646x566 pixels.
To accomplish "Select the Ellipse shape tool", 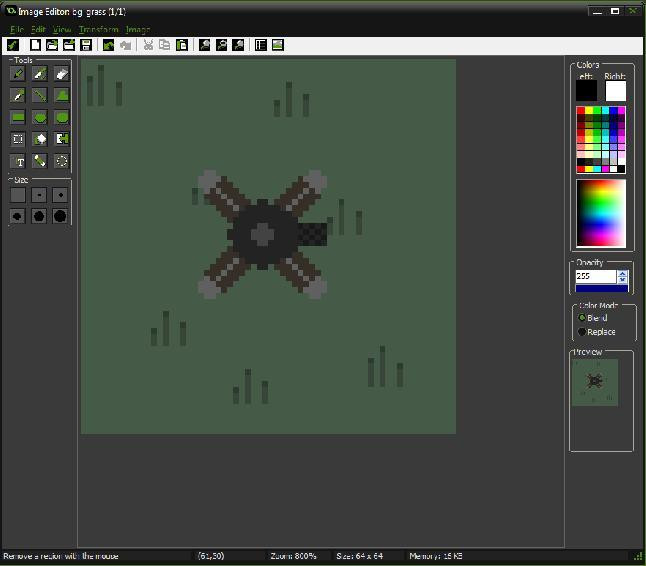I will pos(40,117).
